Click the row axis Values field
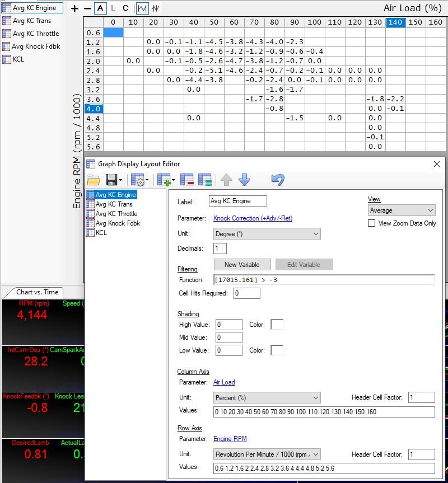This screenshot has width=448, height=483. pyautogui.click(x=324, y=468)
